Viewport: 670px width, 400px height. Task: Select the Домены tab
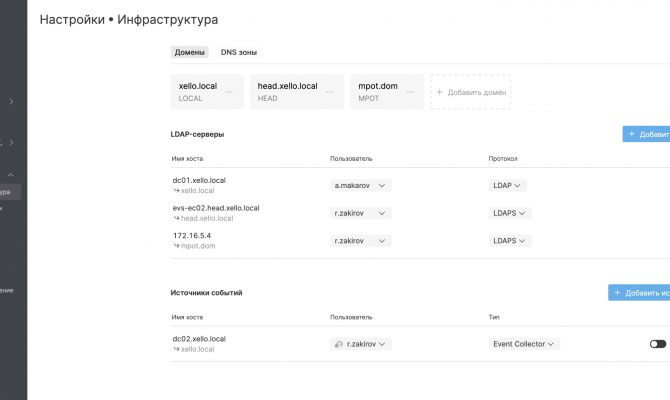pyautogui.click(x=190, y=52)
